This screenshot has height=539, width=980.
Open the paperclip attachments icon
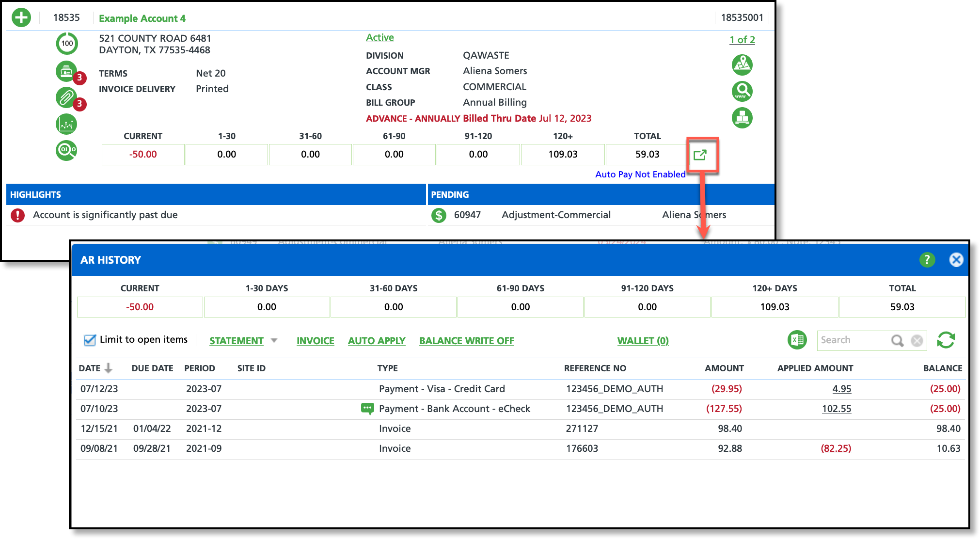(x=66, y=97)
